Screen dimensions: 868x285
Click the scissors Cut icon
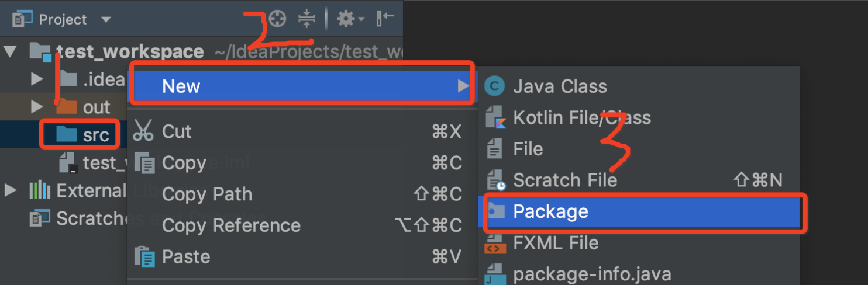143,131
